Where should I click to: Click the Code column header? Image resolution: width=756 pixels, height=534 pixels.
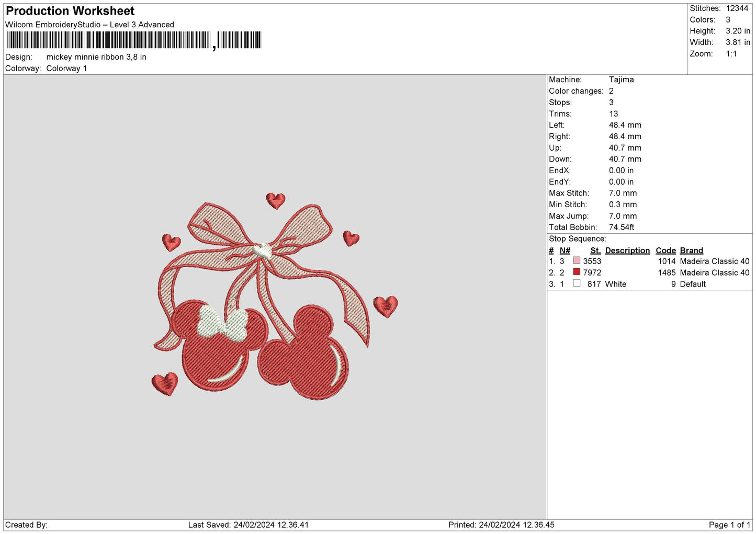(x=665, y=251)
